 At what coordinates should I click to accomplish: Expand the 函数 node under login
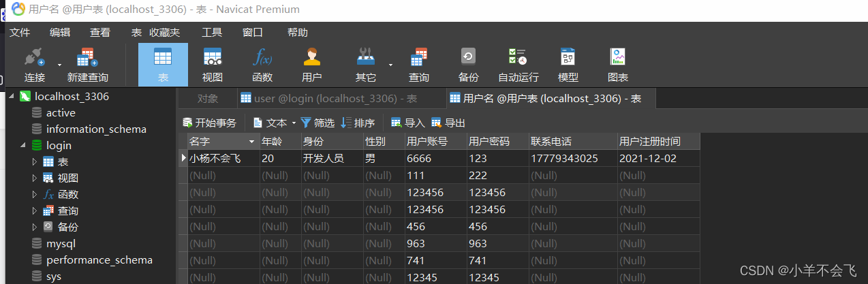click(35, 195)
